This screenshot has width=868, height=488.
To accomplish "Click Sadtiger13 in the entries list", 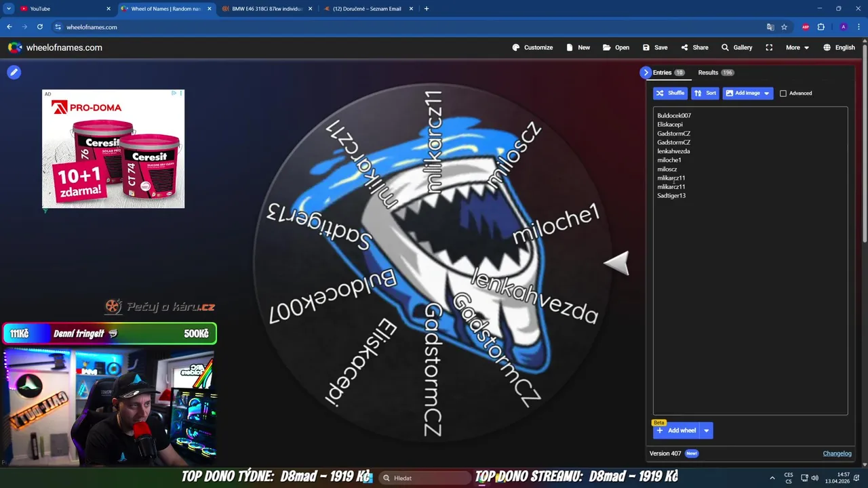I will pyautogui.click(x=671, y=195).
